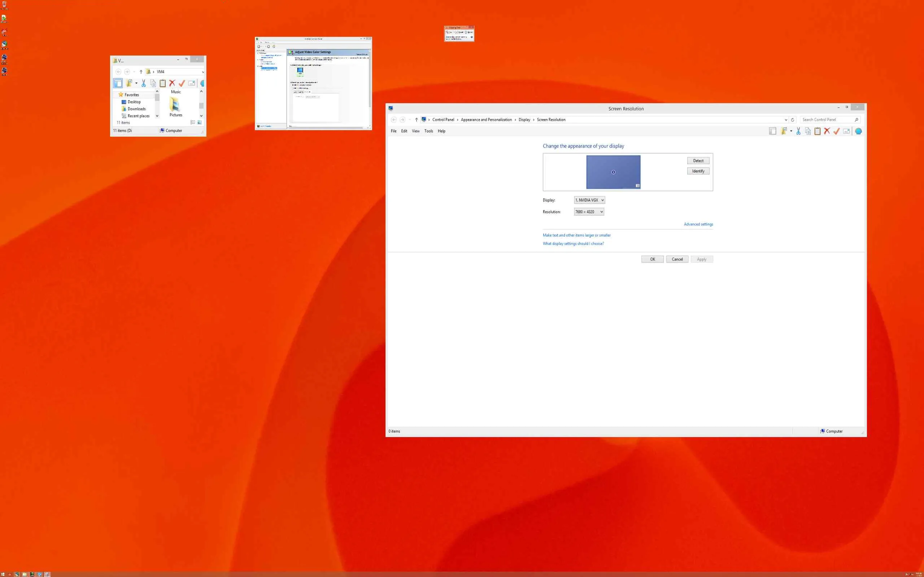
Task: Open the Advanced settings link
Action: coord(698,224)
